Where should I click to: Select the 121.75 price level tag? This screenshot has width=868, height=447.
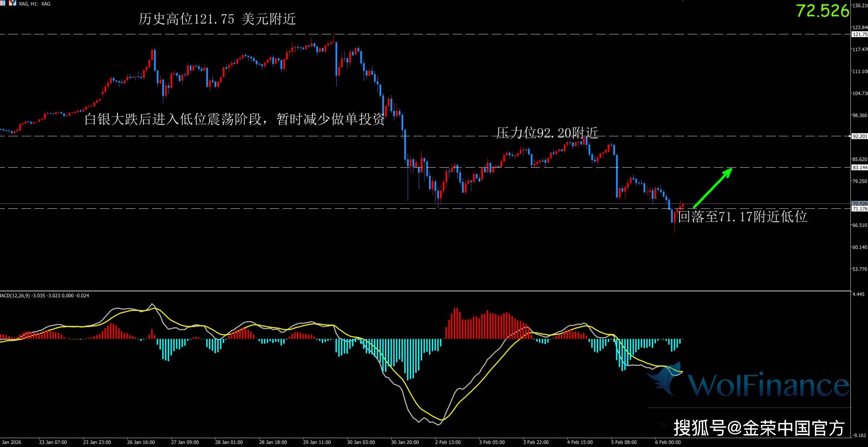[x=860, y=34]
